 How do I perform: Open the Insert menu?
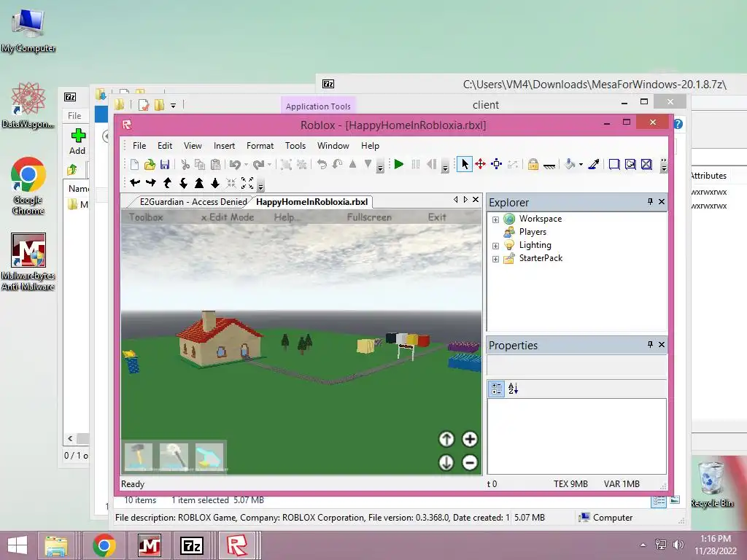(224, 146)
